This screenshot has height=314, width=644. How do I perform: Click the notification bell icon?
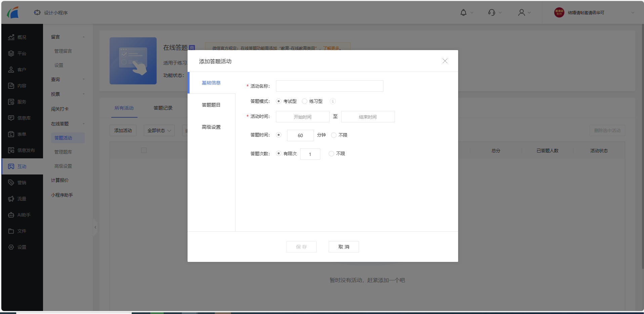464,12
